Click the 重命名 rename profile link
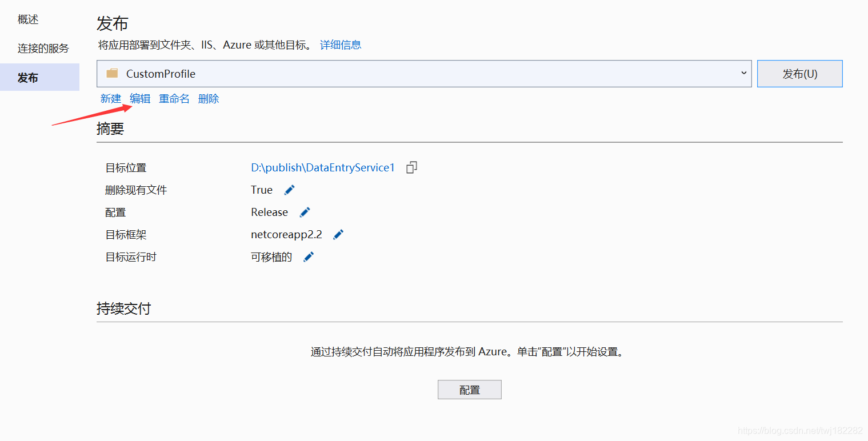 pos(174,99)
